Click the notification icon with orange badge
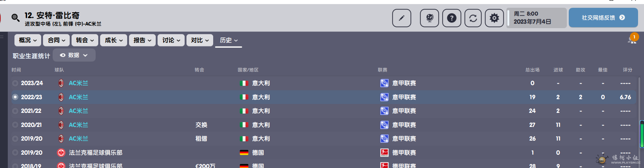 [633, 38]
